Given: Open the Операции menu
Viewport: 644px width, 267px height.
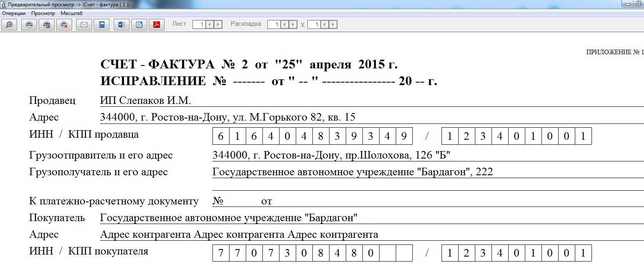Looking at the screenshot, I should [x=14, y=13].
